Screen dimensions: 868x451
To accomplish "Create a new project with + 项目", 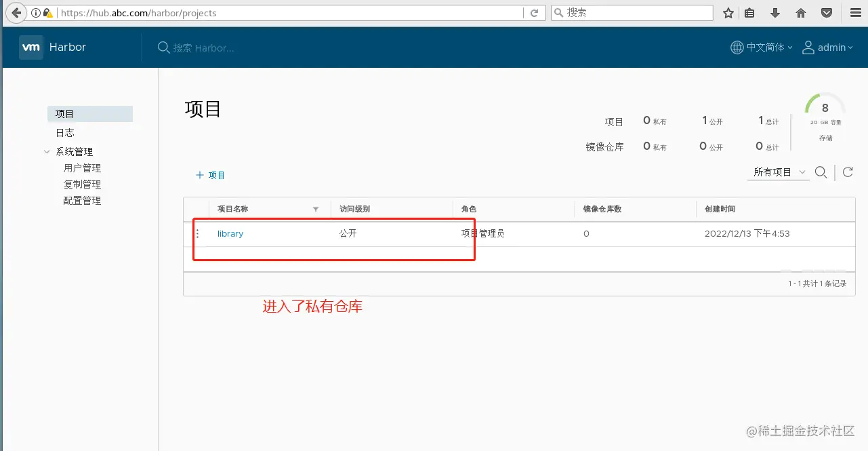I will [x=210, y=174].
